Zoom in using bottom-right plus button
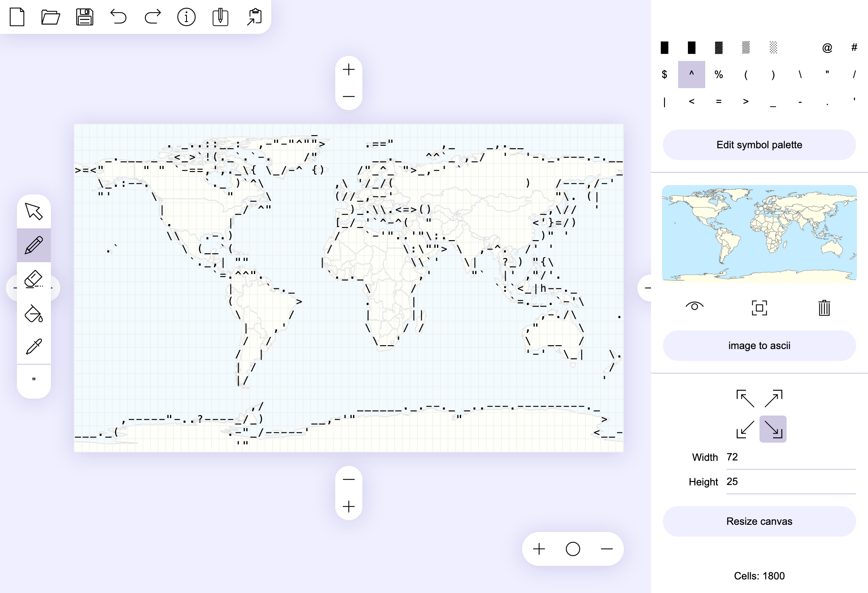868x593 pixels. [539, 549]
